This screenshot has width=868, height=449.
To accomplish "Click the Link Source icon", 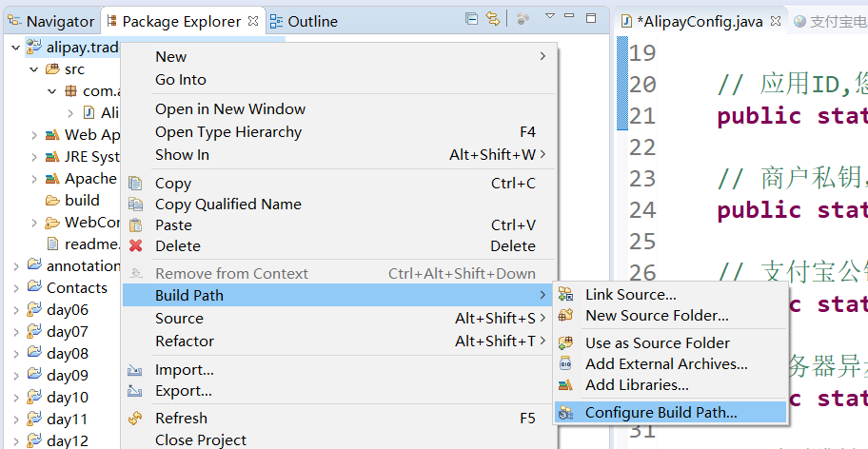I will pyautogui.click(x=565, y=294).
